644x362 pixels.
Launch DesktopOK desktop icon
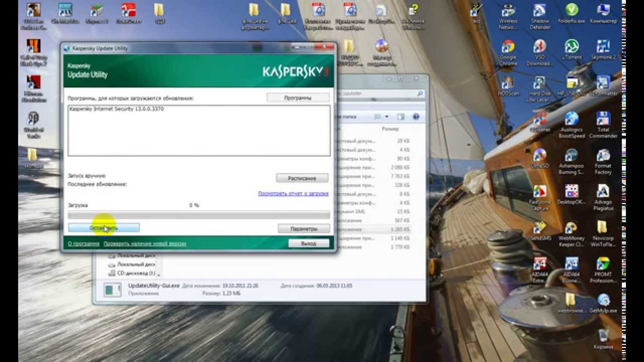pos(572,195)
